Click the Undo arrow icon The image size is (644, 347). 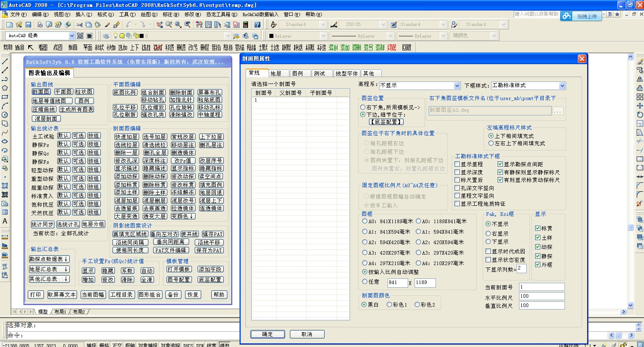click(x=128, y=25)
